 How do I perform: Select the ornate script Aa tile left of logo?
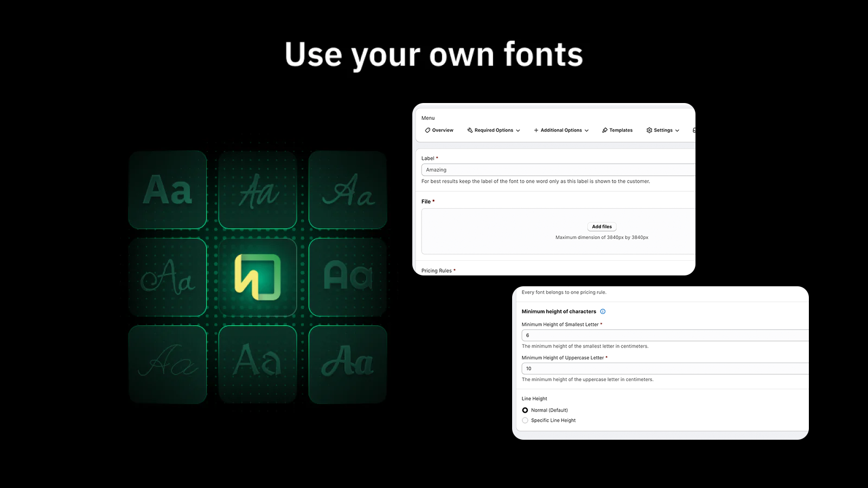click(x=168, y=277)
